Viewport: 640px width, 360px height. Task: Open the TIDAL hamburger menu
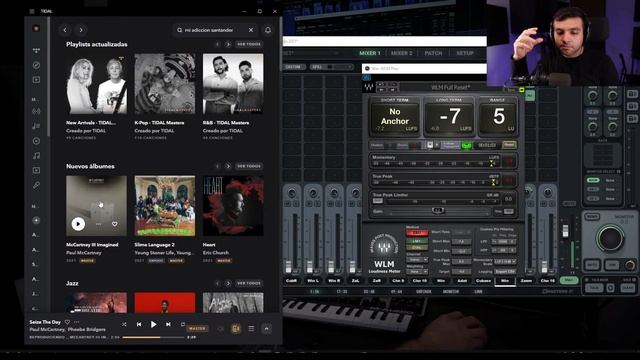(32, 11)
